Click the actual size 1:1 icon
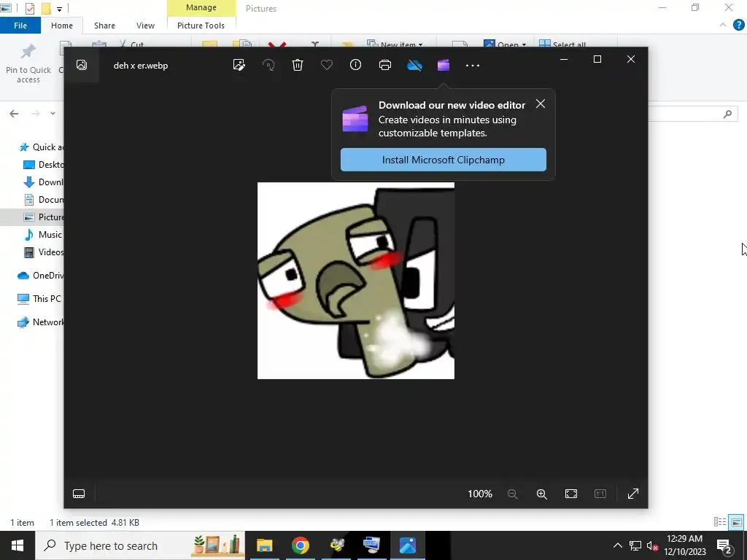This screenshot has width=747, height=560. click(600, 494)
